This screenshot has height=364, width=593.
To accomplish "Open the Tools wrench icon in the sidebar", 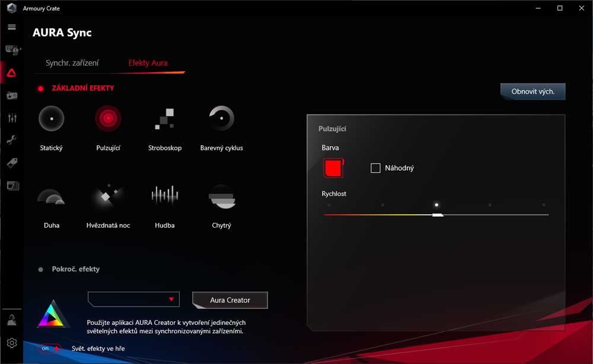I will [12, 141].
